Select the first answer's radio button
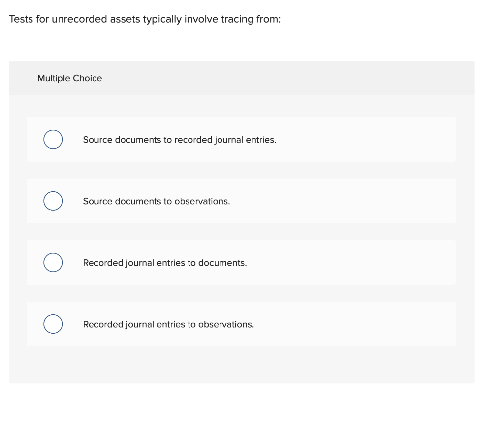This screenshot has width=504, height=429. click(53, 139)
